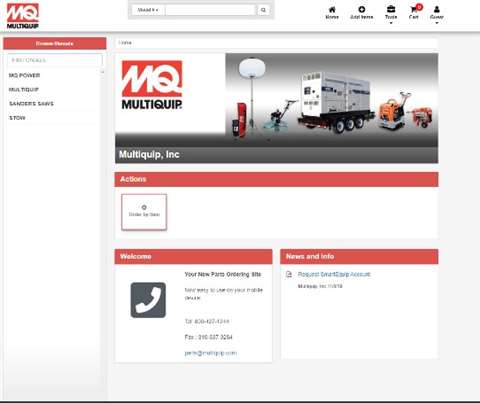Click the red Actions section header
480x403 pixels.
point(277,179)
